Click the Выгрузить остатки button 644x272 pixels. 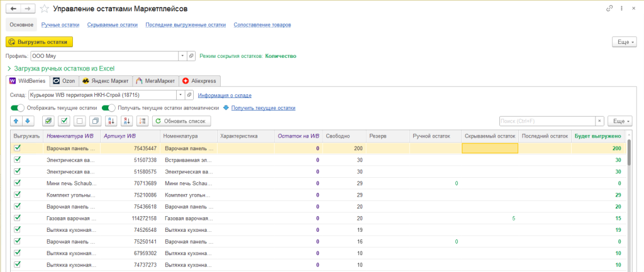click(39, 42)
